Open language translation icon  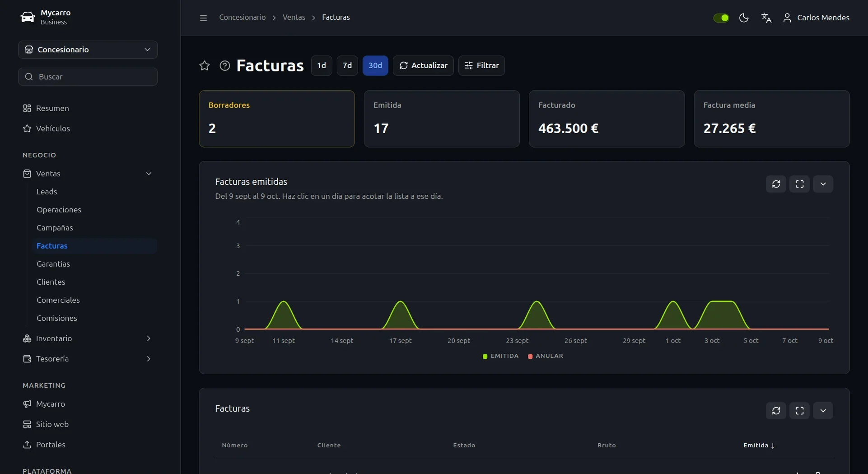point(766,18)
